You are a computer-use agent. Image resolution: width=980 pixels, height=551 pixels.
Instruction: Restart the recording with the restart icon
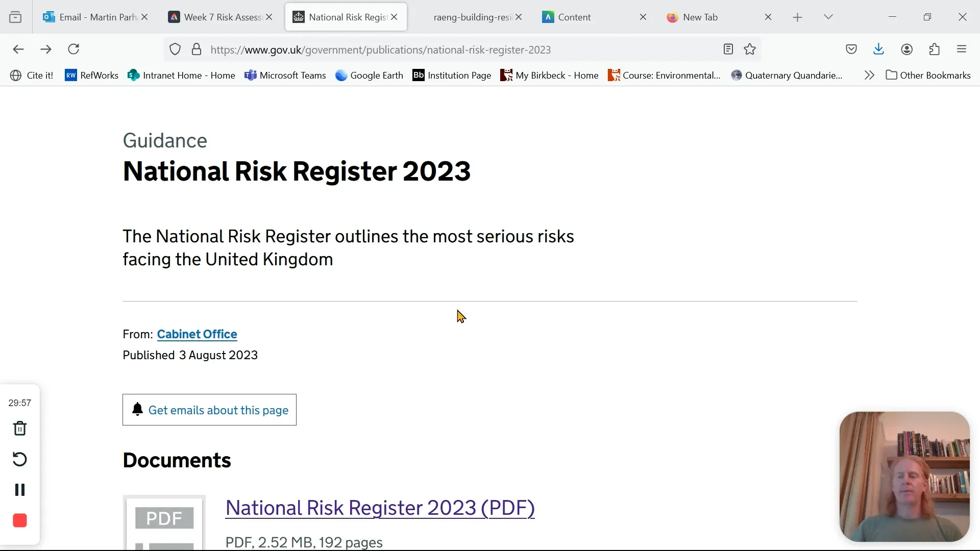click(20, 459)
